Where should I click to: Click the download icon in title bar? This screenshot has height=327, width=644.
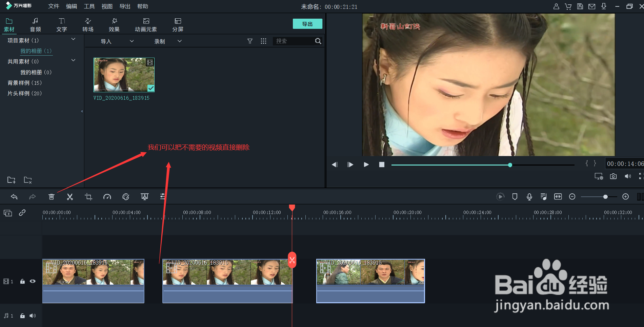(604, 6)
